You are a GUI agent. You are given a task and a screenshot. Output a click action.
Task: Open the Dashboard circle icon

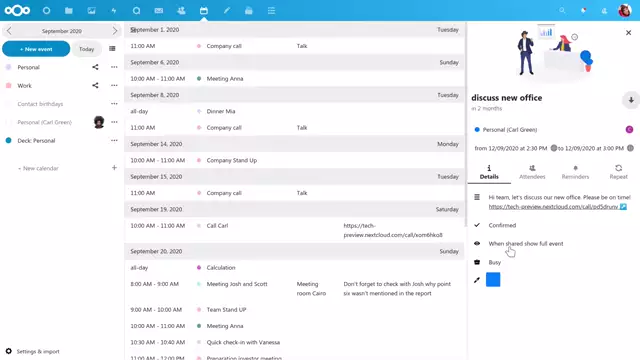click(x=47, y=11)
